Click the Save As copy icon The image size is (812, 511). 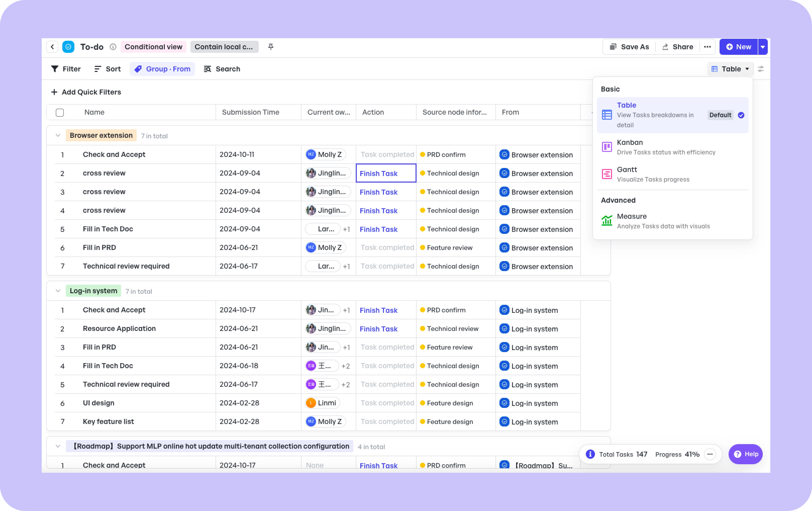pyautogui.click(x=613, y=47)
